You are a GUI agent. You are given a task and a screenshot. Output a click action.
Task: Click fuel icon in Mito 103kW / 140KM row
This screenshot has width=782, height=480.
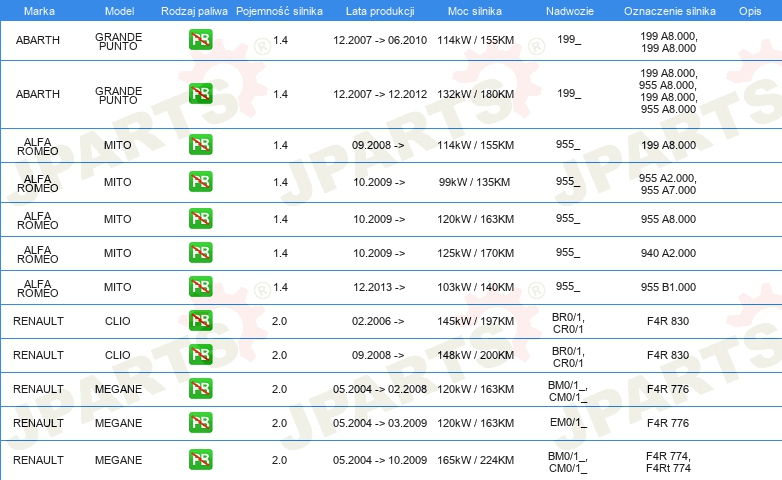tap(200, 287)
